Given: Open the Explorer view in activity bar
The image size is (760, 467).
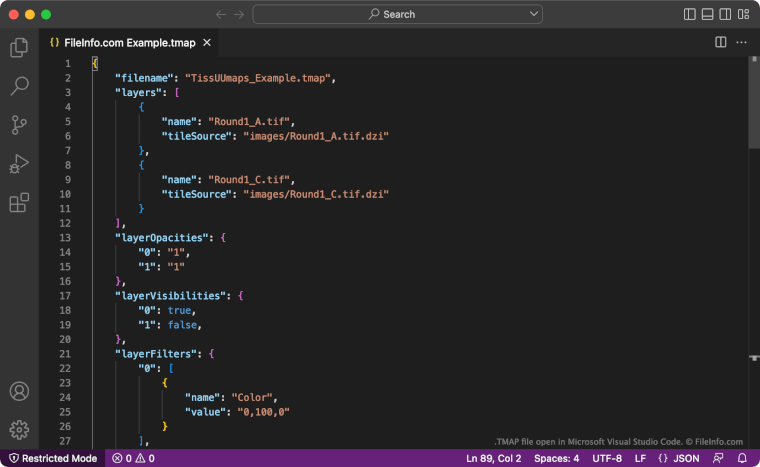Looking at the screenshot, I should pyautogui.click(x=18, y=47).
